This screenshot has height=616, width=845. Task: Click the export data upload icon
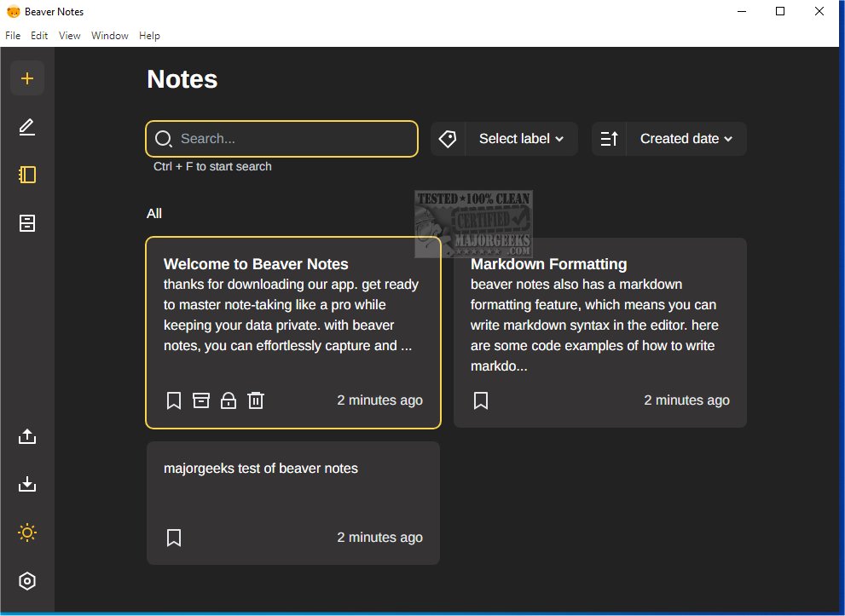point(27,436)
